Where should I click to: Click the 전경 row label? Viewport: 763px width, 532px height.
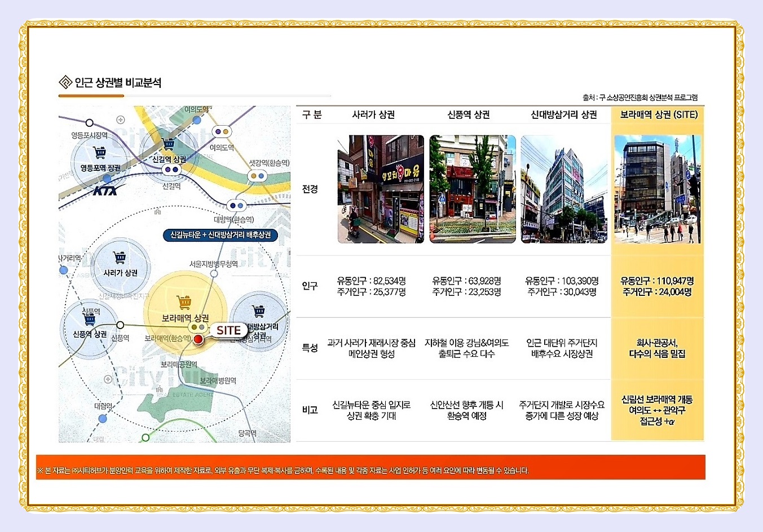point(310,189)
